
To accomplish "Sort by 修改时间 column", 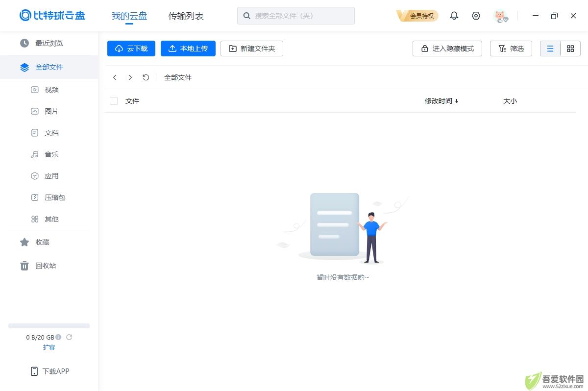I will coord(441,101).
